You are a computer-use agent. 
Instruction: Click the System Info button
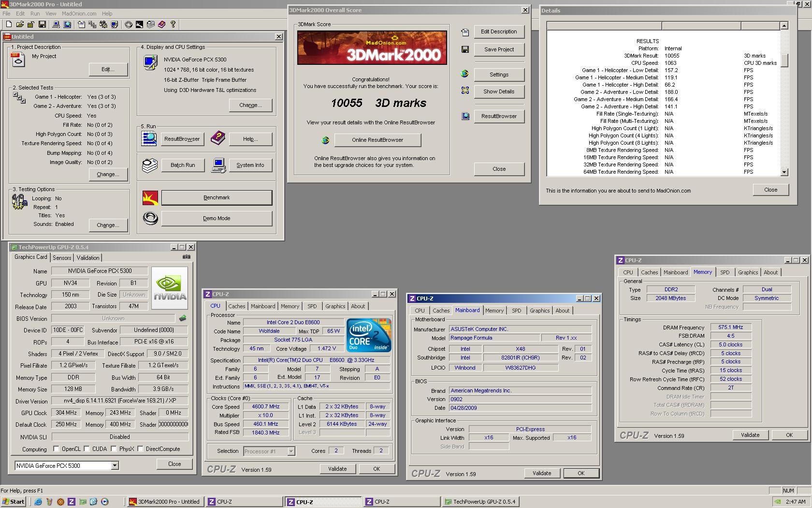250,165
